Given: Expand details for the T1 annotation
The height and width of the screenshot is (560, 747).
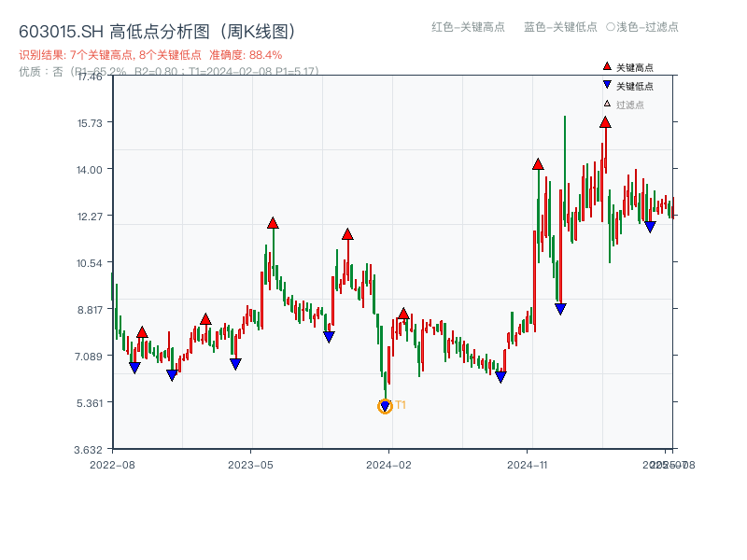Looking at the screenshot, I should (402, 405).
